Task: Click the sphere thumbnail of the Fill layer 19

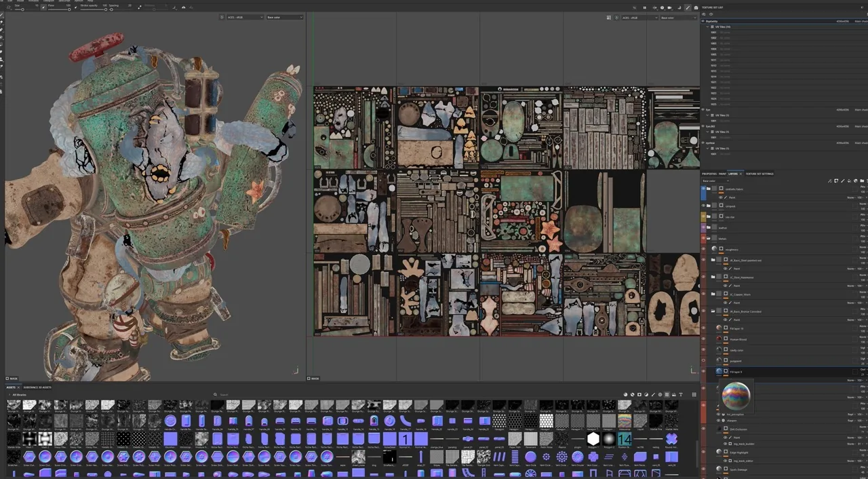Action: point(719,328)
